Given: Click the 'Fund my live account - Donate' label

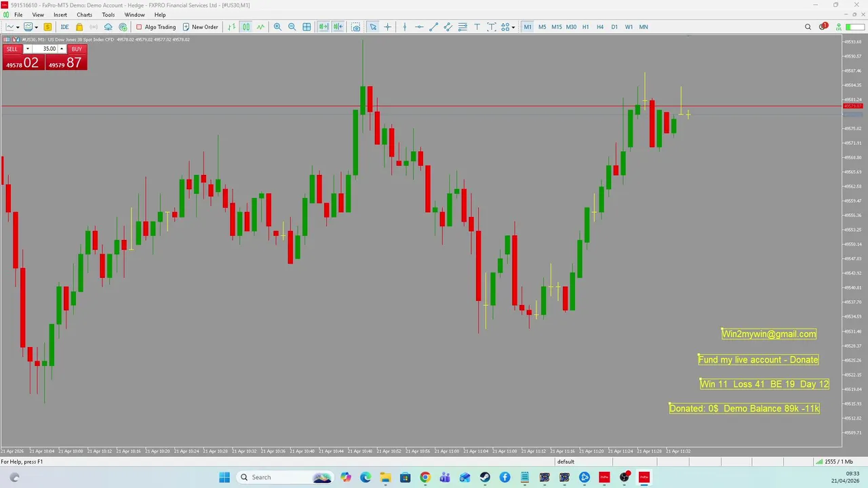Looking at the screenshot, I should 758,359.
